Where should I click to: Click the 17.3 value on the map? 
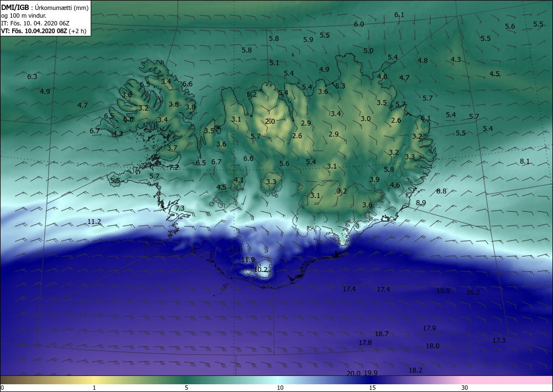[x=499, y=341]
